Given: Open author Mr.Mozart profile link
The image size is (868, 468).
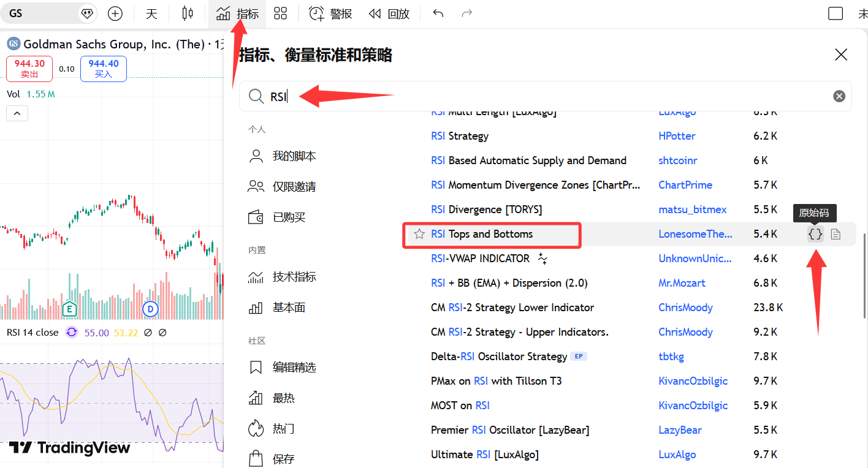Looking at the screenshot, I should 682,283.
